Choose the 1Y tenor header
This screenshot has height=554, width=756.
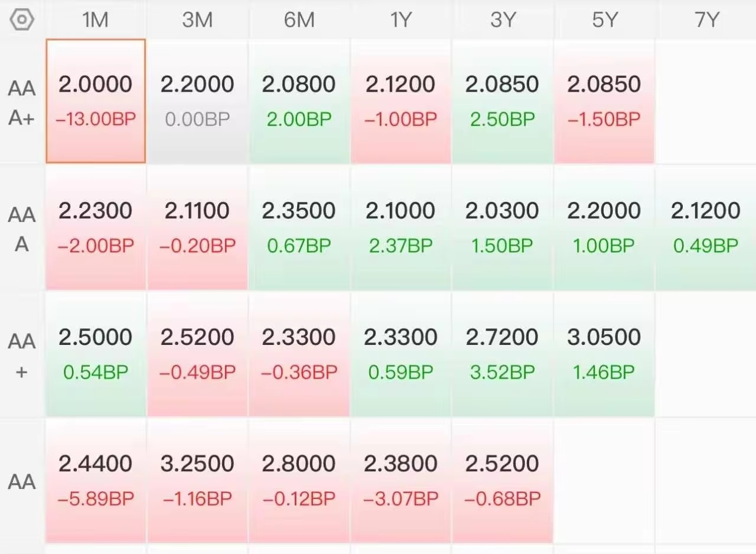point(400,19)
